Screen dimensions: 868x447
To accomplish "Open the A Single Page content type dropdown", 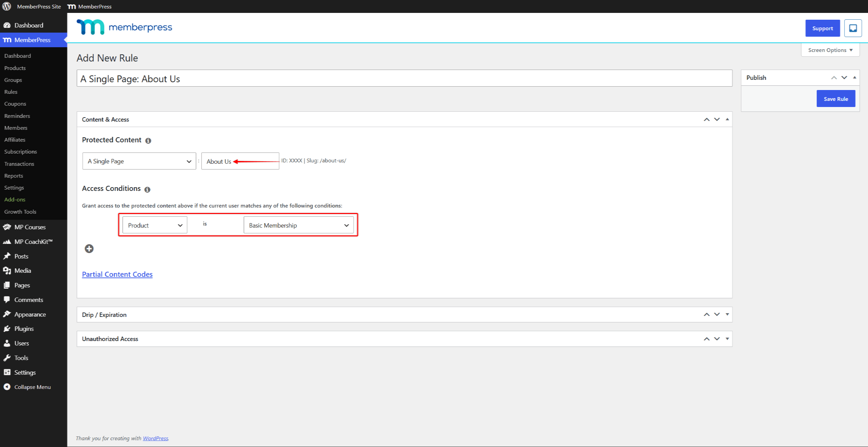I will click(x=139, y=161).
